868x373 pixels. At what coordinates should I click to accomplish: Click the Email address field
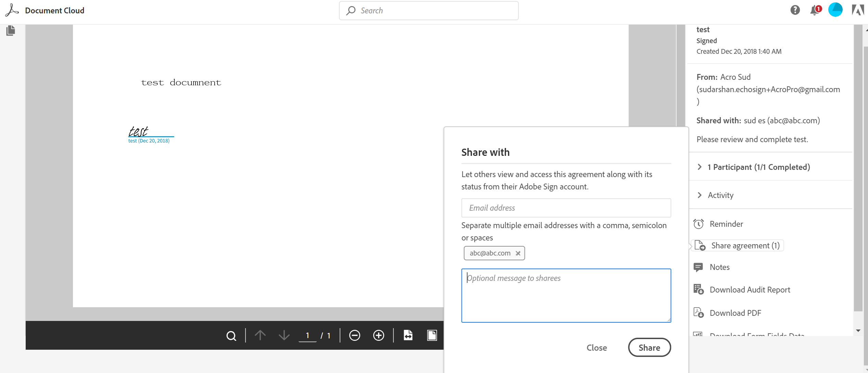pyautogui.click(x=566, y=208)
